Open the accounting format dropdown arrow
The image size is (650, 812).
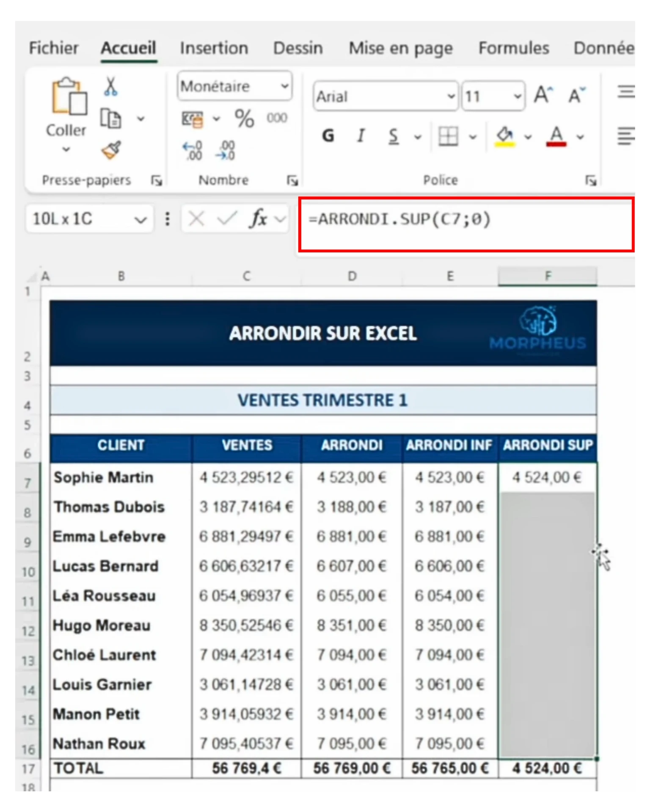click(217, 119)
